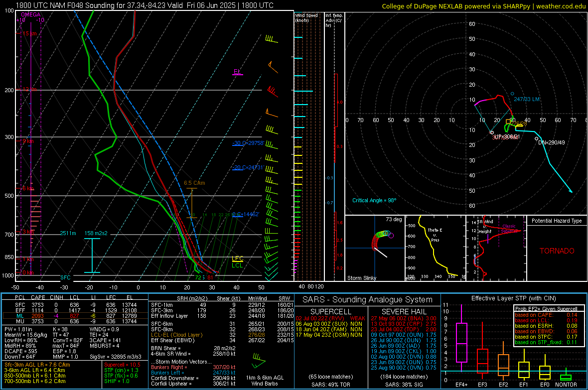Click the DCAPE = 595 value
The width and height of the screenshot is (588, 390).
(x=21, y=351)
